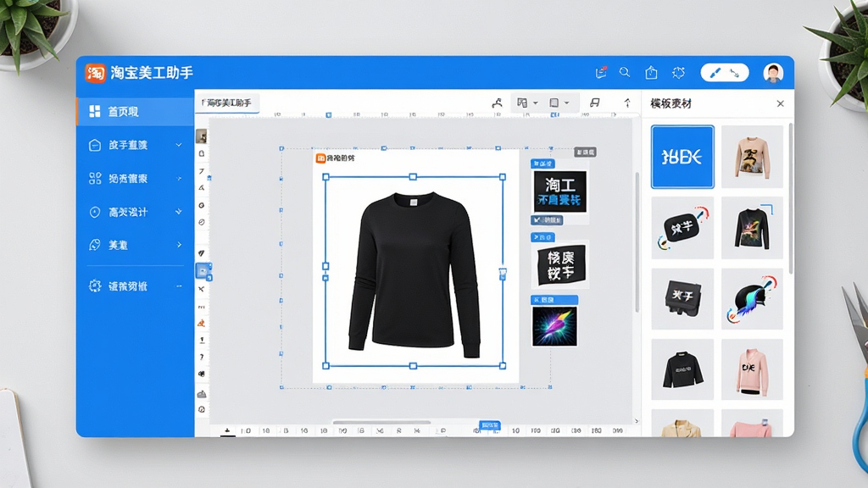Switch to the 淘宝美工助手 document tab
Viewport: 868px width, 488px height.
coord(227,103)
